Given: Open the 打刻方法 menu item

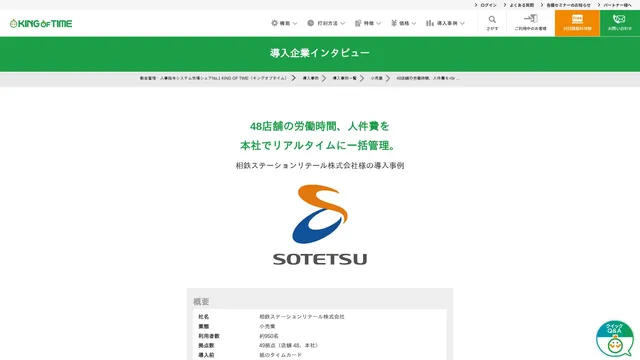Looking at the screenshot, I should 328,24.
